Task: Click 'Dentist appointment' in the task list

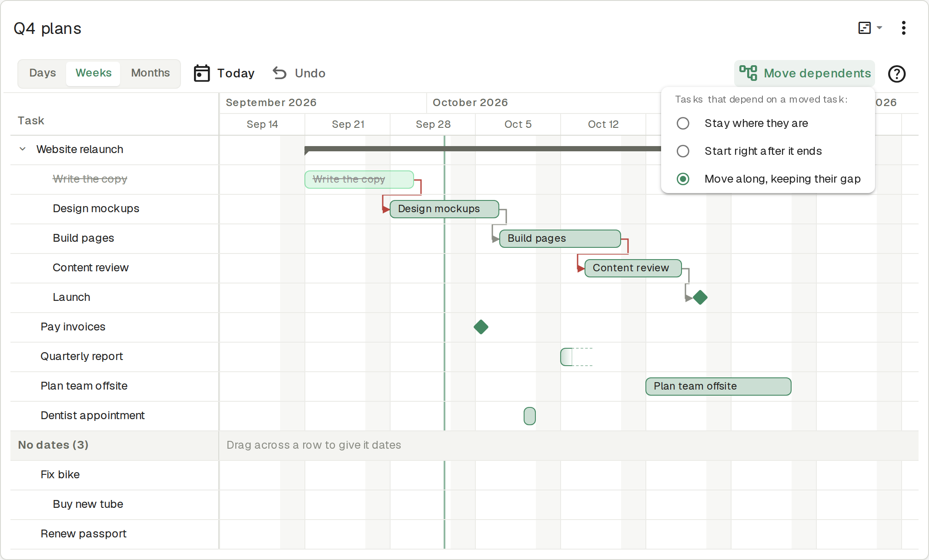Action: coord(93,416)
